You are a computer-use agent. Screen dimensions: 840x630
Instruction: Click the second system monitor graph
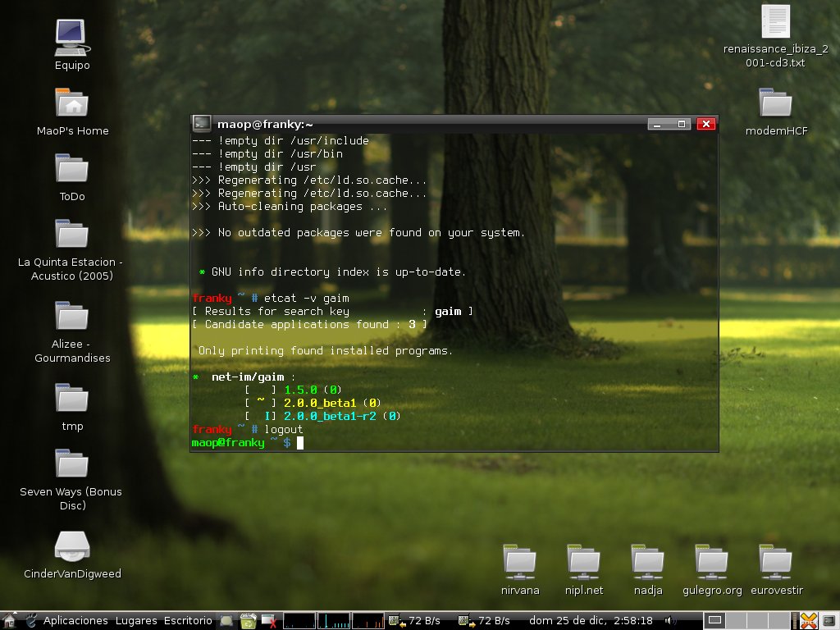334,621
